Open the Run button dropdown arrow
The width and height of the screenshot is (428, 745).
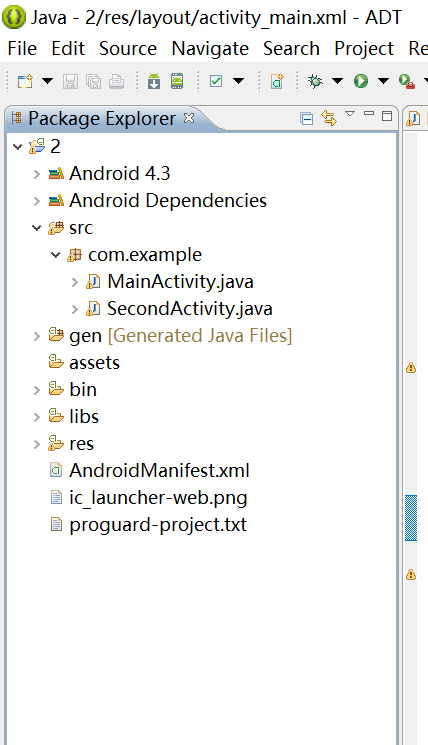click(x=383, y=81)
